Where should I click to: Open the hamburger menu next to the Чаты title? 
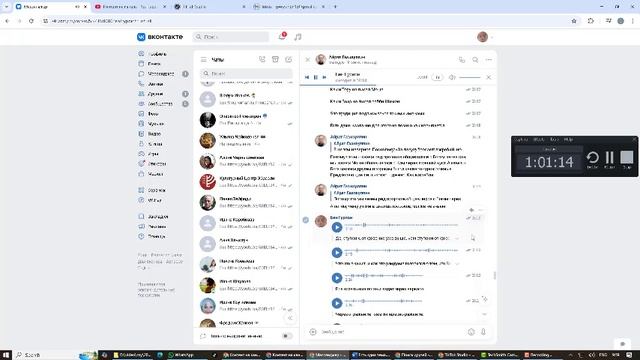coord(203,60)
